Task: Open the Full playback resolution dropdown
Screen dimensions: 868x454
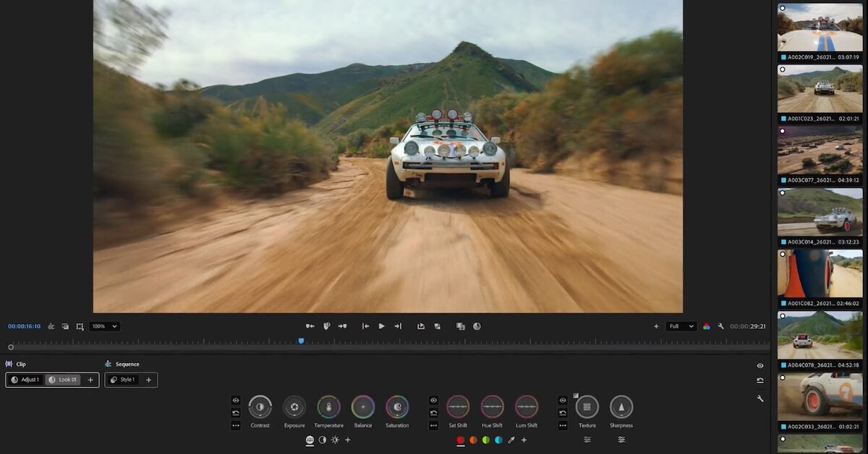Action: [681, 326]
